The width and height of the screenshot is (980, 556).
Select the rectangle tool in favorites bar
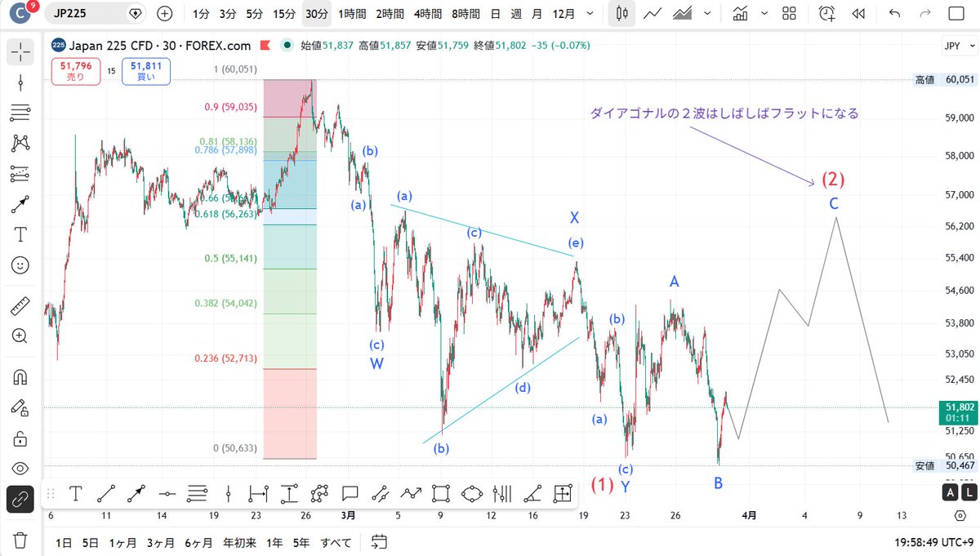point(441,493)
